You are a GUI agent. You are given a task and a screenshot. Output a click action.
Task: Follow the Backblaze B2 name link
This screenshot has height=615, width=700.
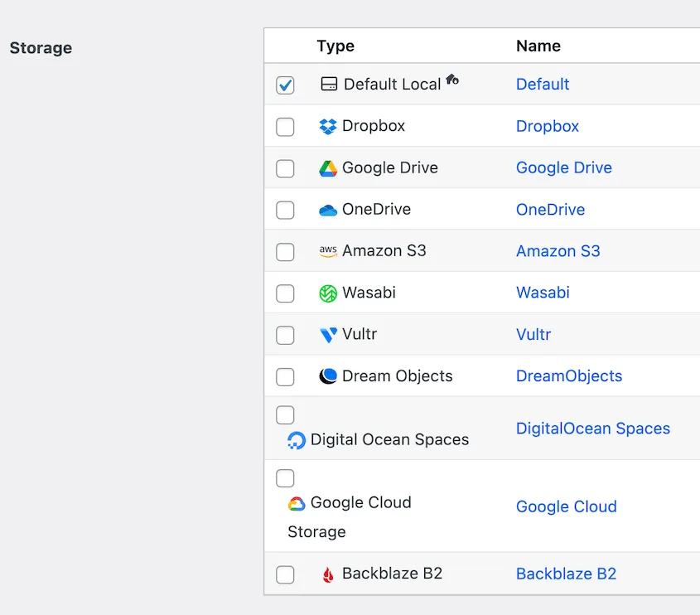tap(566, 574)
